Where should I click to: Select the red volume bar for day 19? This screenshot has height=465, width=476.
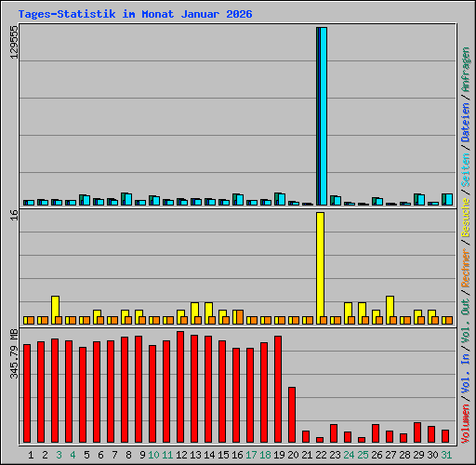pyautogui.click(x=278, y=389)
